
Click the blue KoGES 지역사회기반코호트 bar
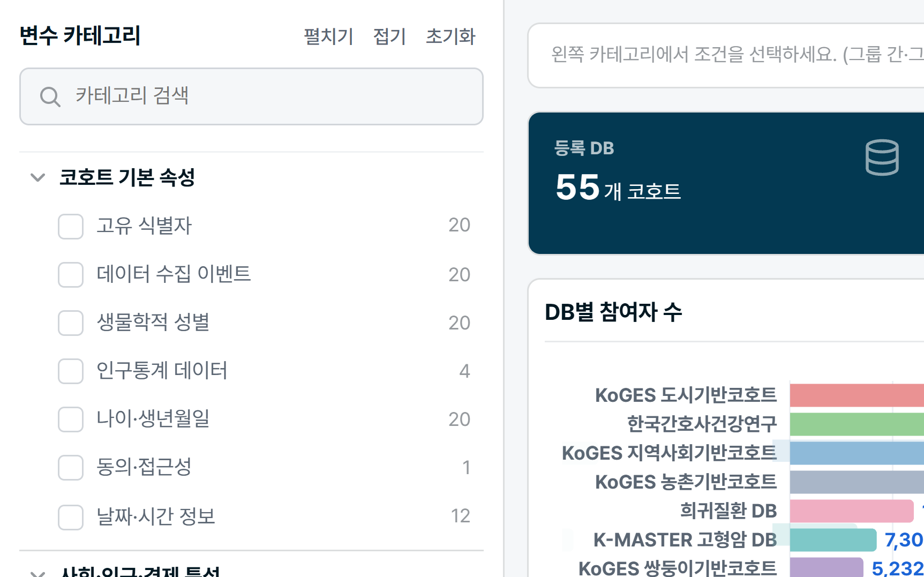click(x=857, y=453)
